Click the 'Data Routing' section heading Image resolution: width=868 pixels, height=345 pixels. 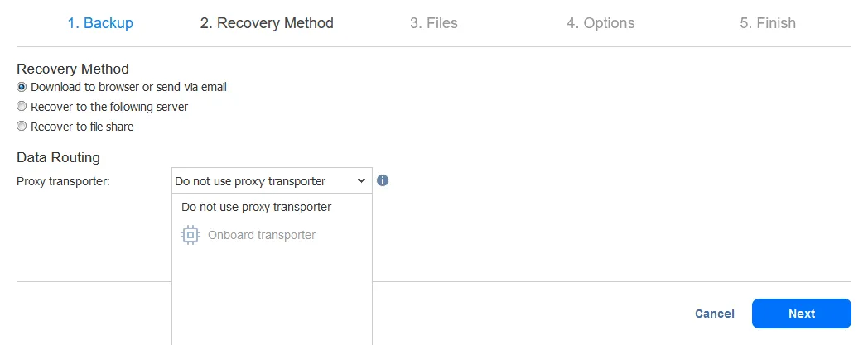[58, 157]
